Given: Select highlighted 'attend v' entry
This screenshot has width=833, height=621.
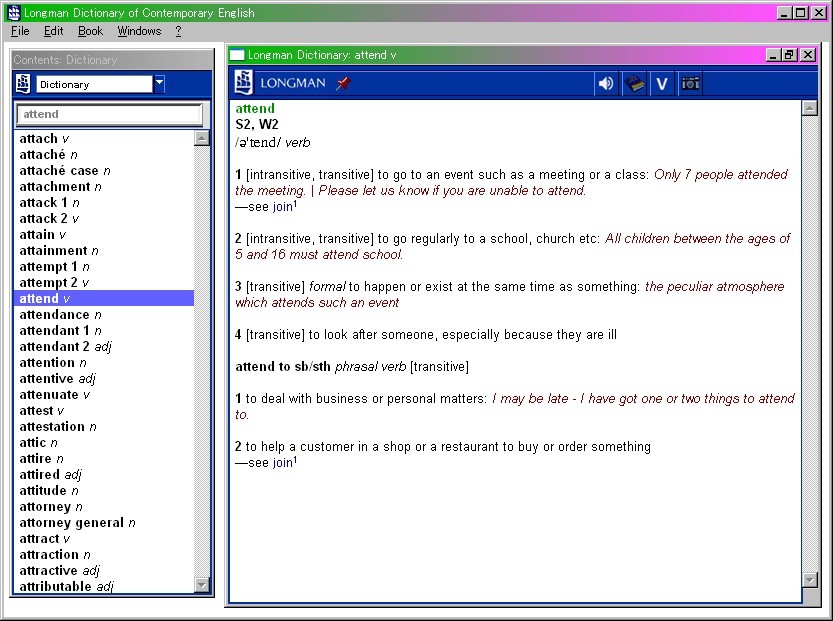Looking at the screenshot, I should (104, 299).
